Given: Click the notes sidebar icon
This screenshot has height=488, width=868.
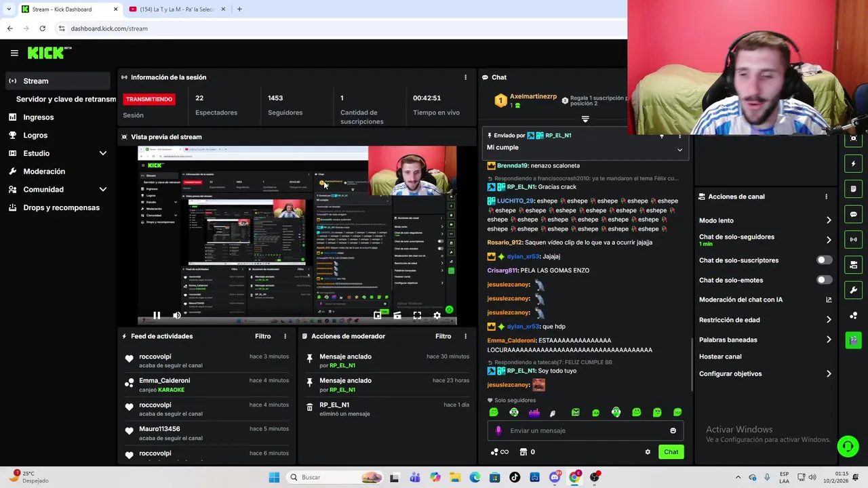Looking at the screenshot, I should (x=853, y=188).
